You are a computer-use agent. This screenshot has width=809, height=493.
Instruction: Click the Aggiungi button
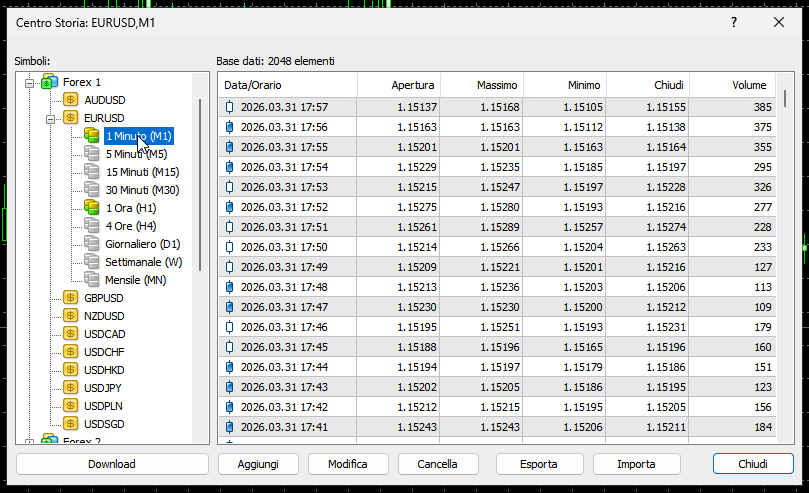(x=258, y=464)
